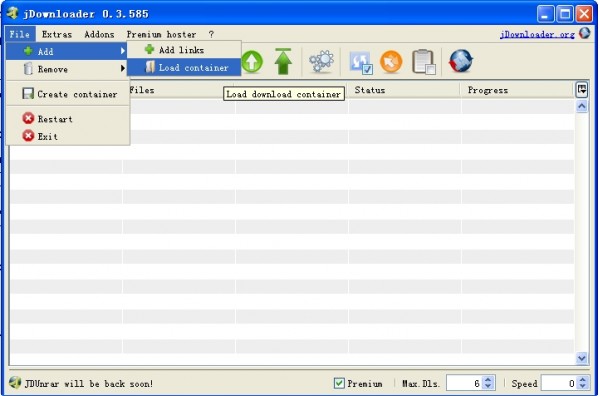Click the floppy disk Create container icon
The image size is (600, 396).
pos(28,93)
